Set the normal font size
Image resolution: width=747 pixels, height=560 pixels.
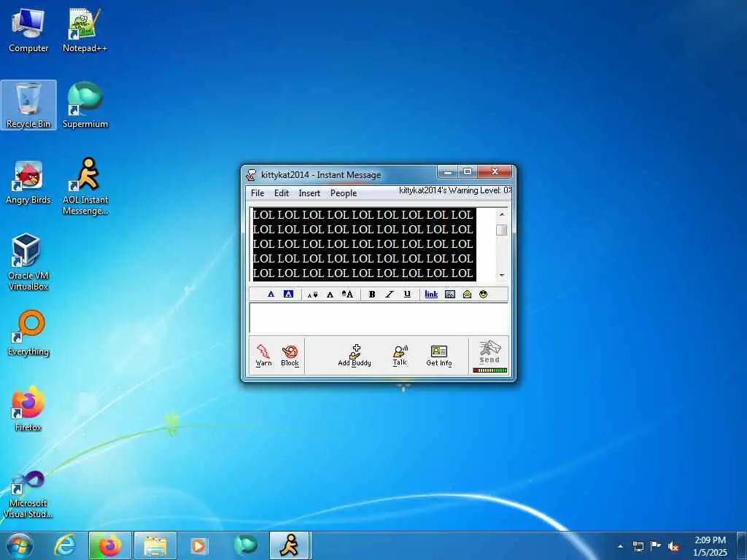(x=330, y=295)
